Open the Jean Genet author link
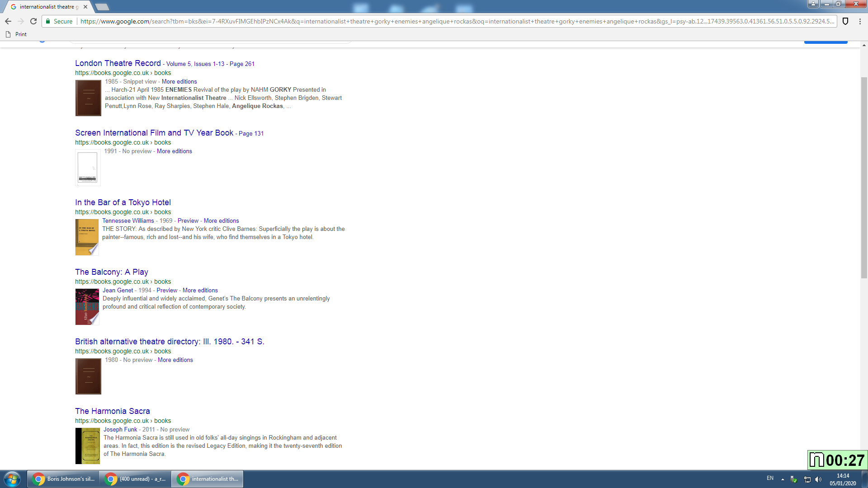The image size is (868, 488). (x=118, y=291)
